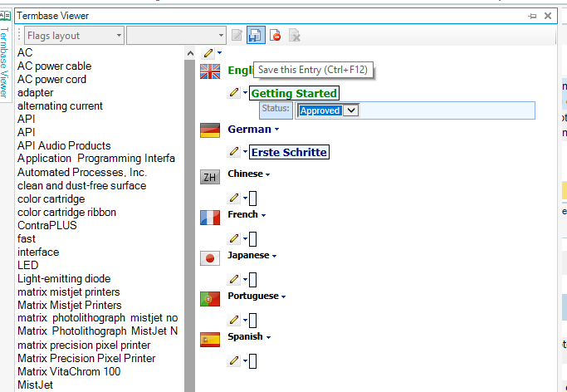567x392 pixels.
Task: Click the cancel edit red icon in toolbar
Action: point(275,35)
